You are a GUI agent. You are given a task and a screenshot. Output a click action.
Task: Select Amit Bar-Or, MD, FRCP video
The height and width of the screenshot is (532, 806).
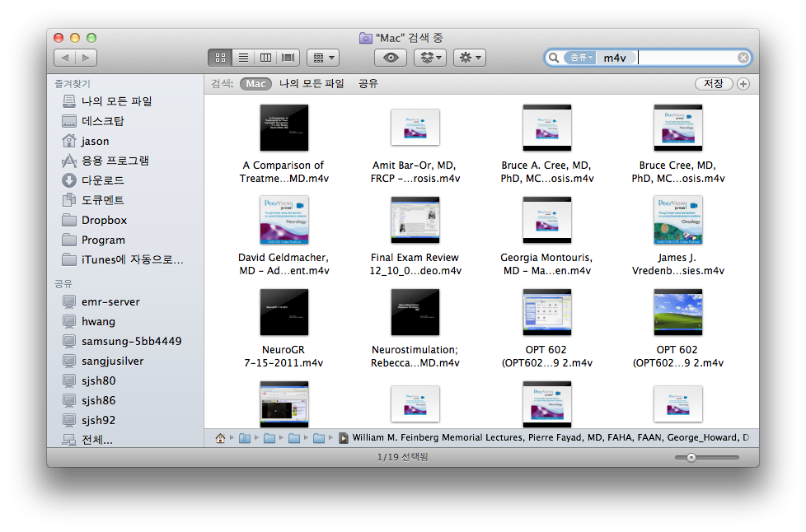point(415,128)
